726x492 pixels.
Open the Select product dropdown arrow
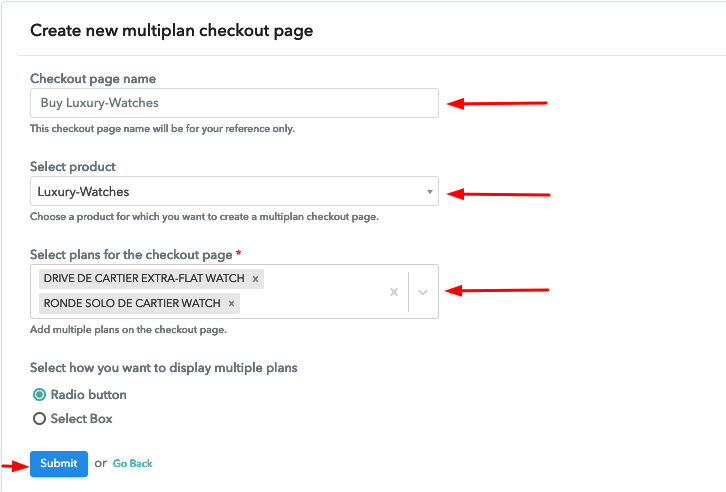(x=430, y=192)
